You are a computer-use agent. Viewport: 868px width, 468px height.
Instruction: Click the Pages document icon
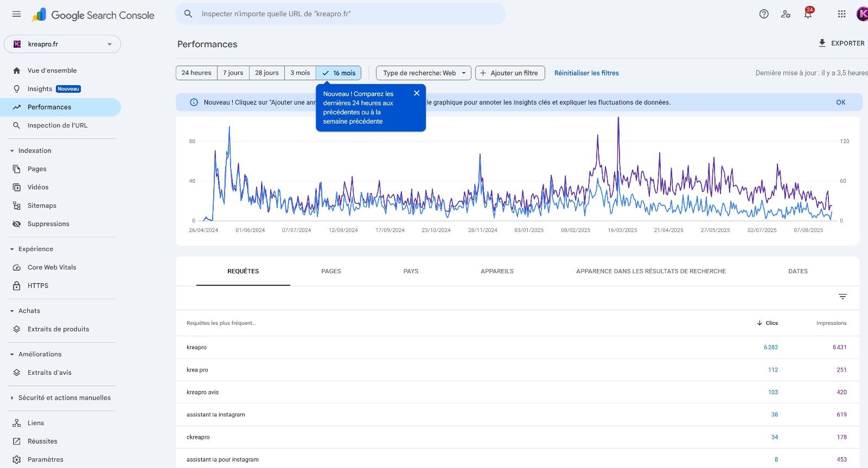(17, 169)
